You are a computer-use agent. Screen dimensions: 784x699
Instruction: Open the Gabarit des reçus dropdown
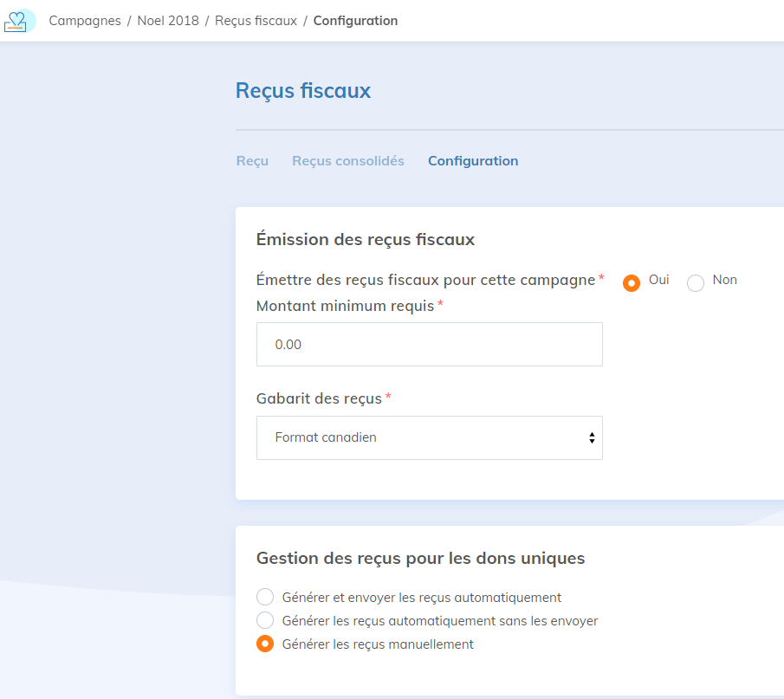430,438
